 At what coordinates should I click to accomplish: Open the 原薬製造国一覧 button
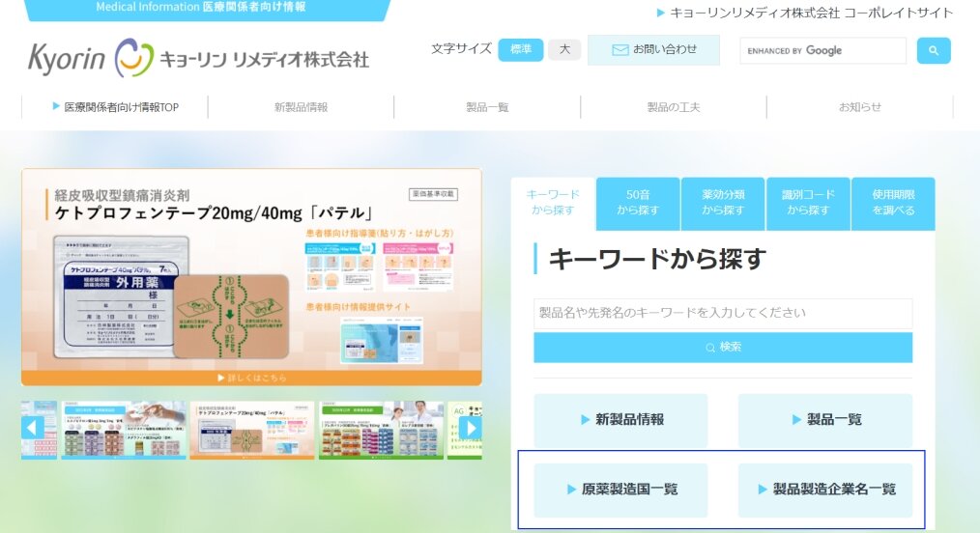pyautogui.click(x=620, y=490)
